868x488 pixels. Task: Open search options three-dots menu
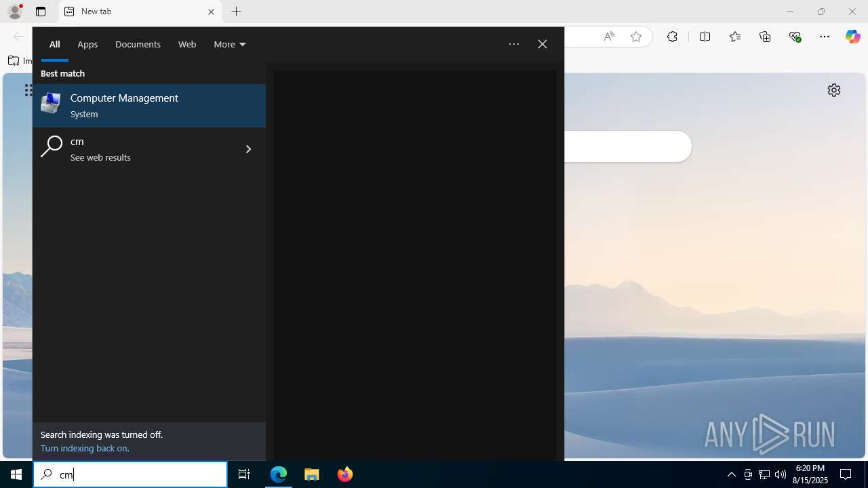pyautogui.click(x=514, y=44)
